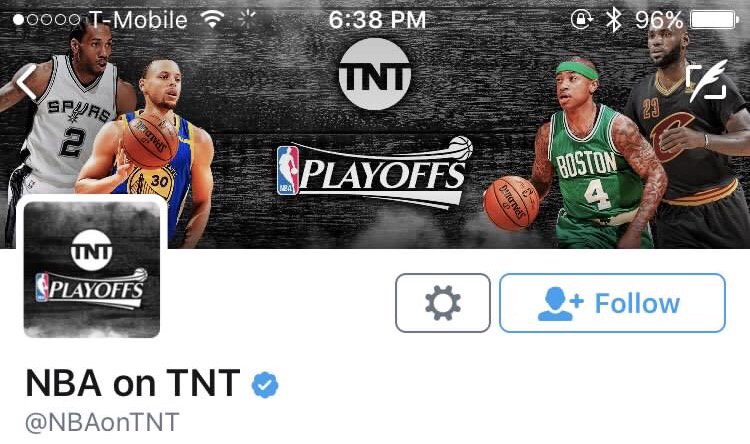Viewport: 750px width, 444px height.
Task: Tap the rotation lock status icon
Action: click(x=582, y=20)
